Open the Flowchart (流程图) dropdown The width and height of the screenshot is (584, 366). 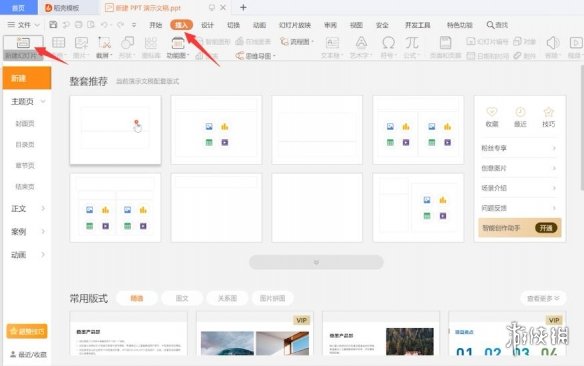pos(297,41)
